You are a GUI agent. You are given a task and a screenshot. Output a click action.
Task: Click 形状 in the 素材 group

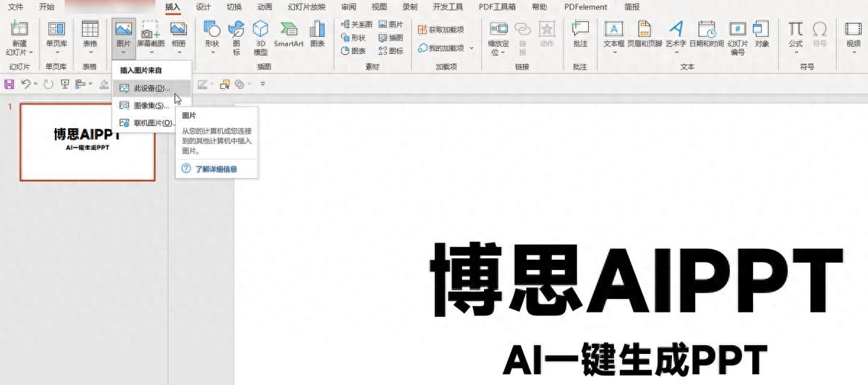[354, 38]
